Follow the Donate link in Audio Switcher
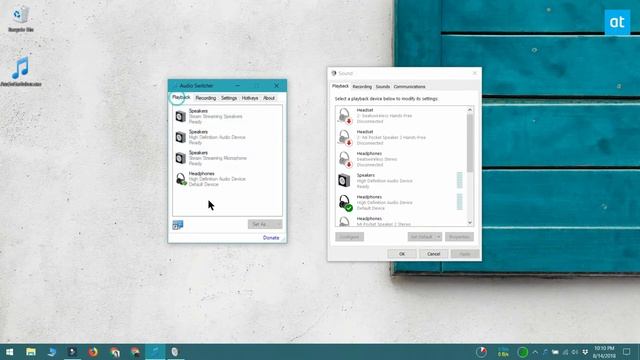 click(x=271, y=238)
